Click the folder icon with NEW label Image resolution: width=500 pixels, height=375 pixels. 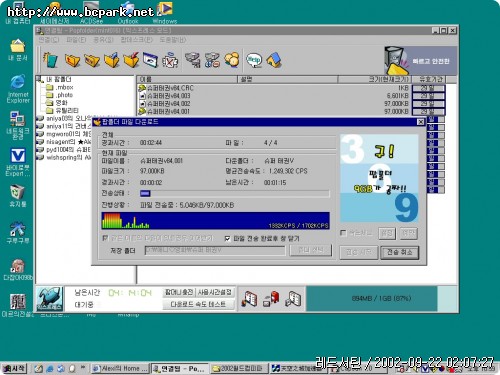click(x=92, y=60)
